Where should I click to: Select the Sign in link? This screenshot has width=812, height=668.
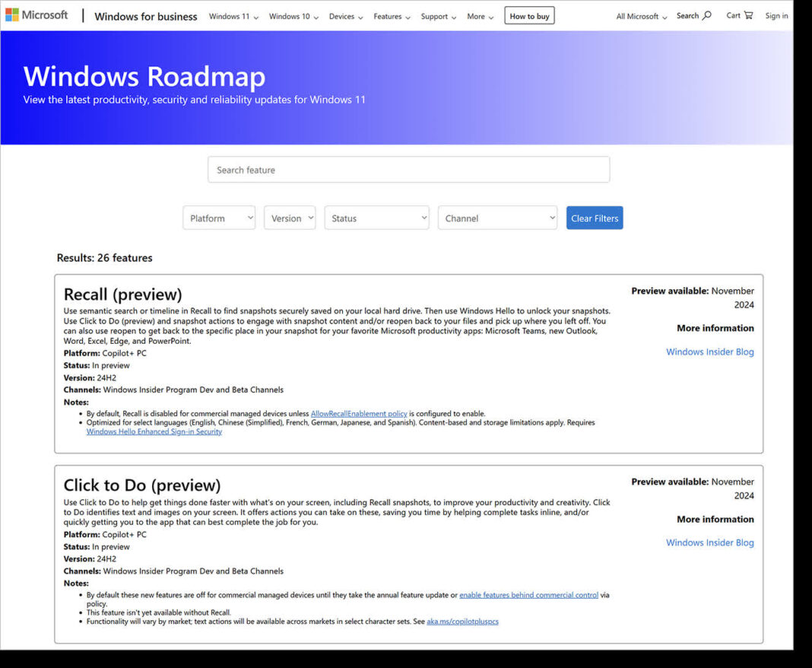tap(776, 15)
